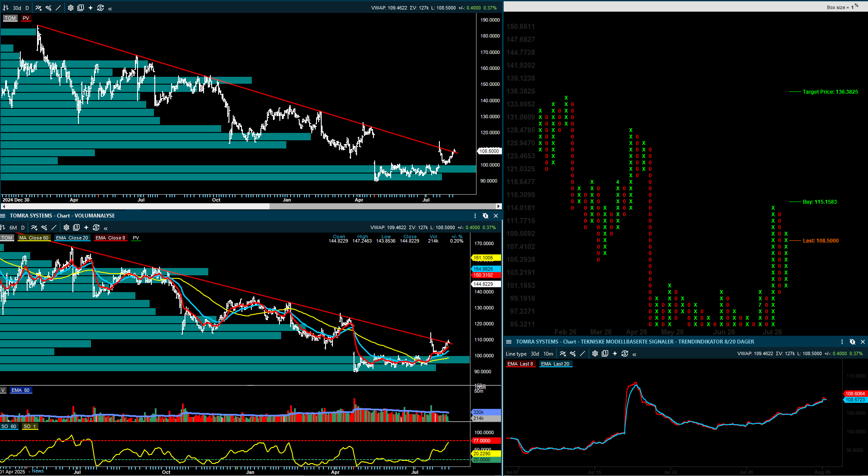Screen dimensions: 868x476
Task: Select trendline drawing tool in top chart
Action: click(58, 8)
